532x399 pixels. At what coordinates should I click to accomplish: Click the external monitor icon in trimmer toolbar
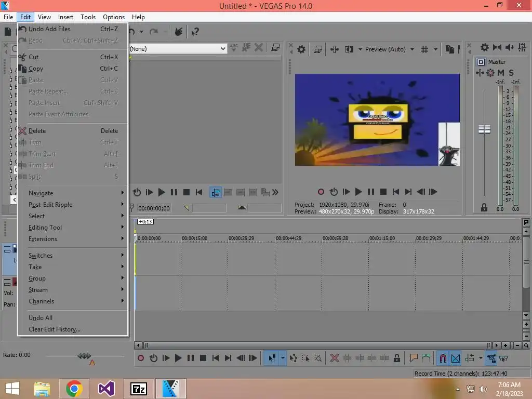click(275, 48)
